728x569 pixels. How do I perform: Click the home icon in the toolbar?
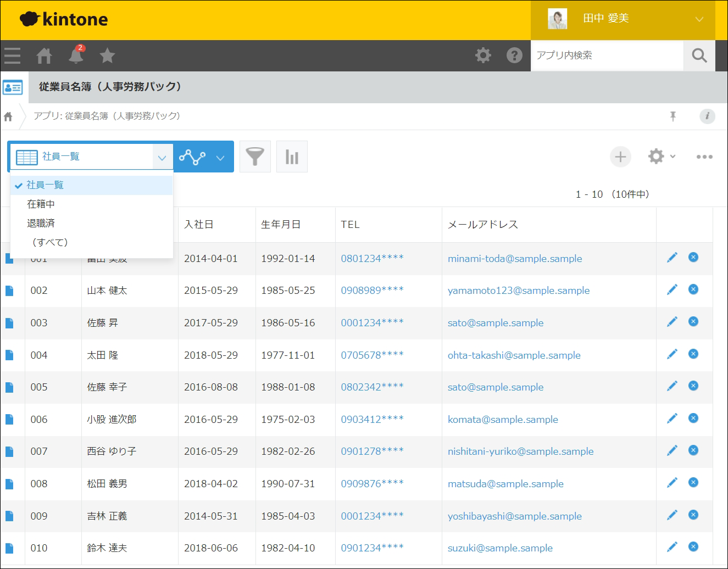pos(44,55)
